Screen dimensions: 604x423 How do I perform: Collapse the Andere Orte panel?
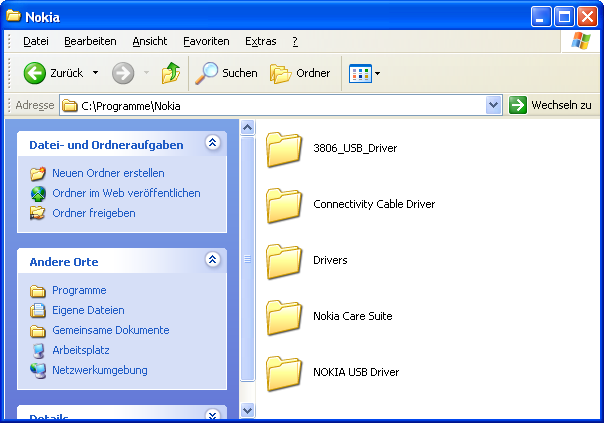pos(212,260)
